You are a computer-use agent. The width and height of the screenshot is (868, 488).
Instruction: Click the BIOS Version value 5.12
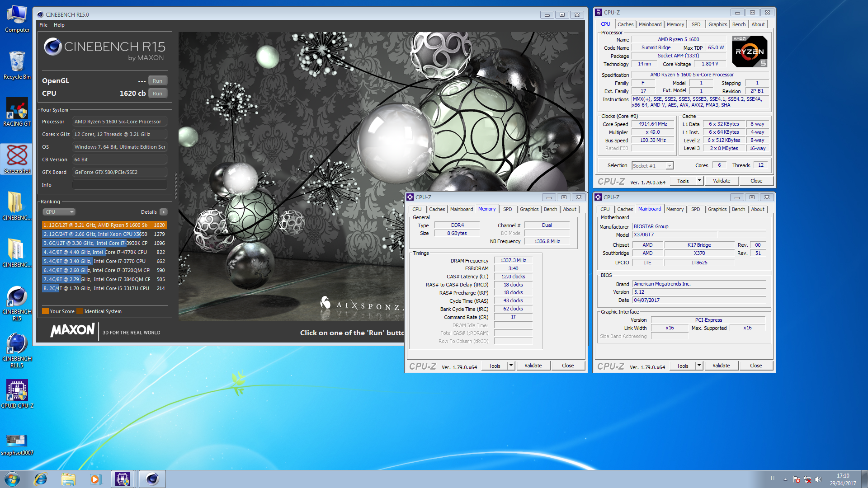coord(699,292)
